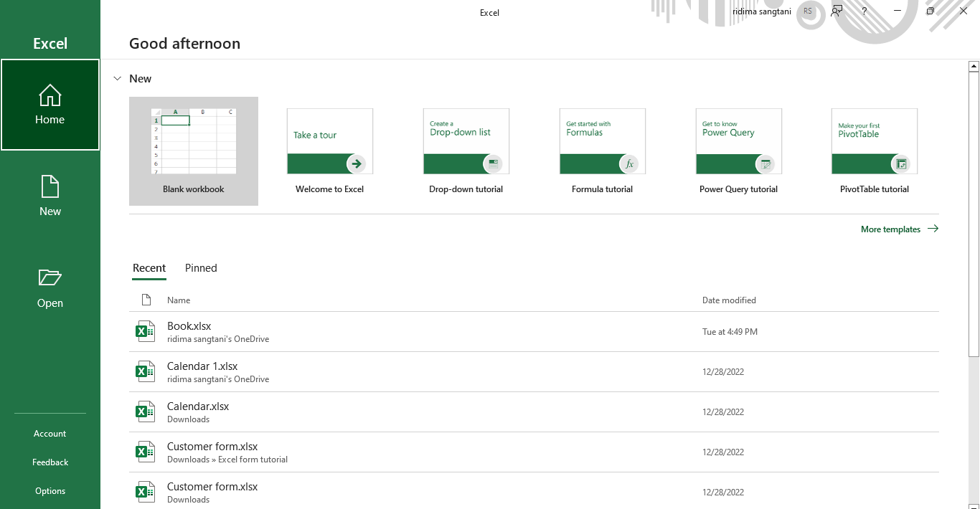Click the file type icon column header
This screenshot has height=509, width=980.
click(x=146, y=300)
